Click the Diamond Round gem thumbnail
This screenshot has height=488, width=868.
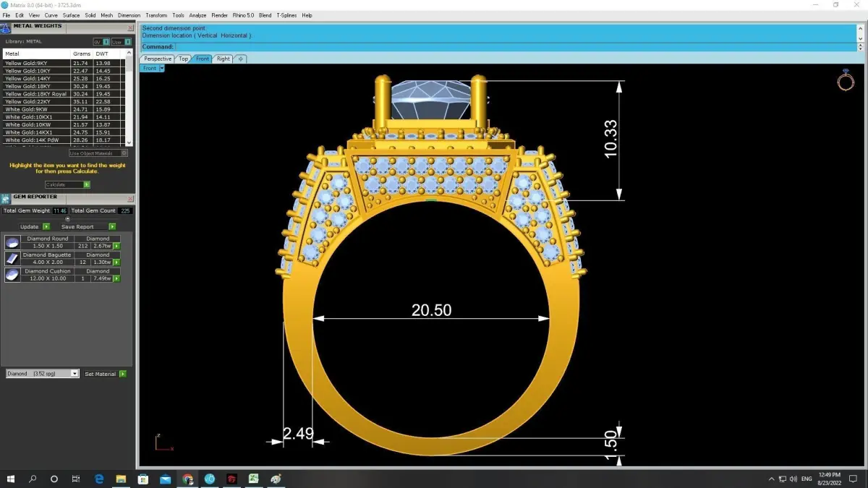click(x=12, y=243)
